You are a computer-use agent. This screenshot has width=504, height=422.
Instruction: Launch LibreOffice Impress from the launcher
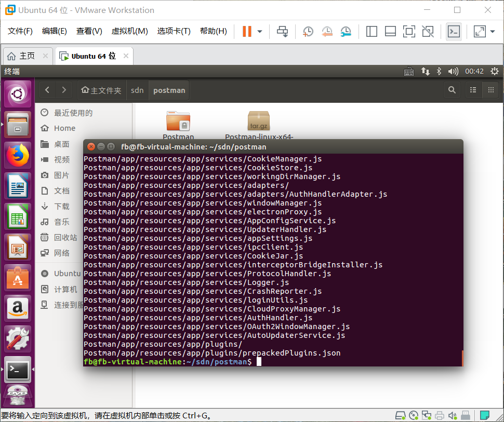(x=18, y=247)
